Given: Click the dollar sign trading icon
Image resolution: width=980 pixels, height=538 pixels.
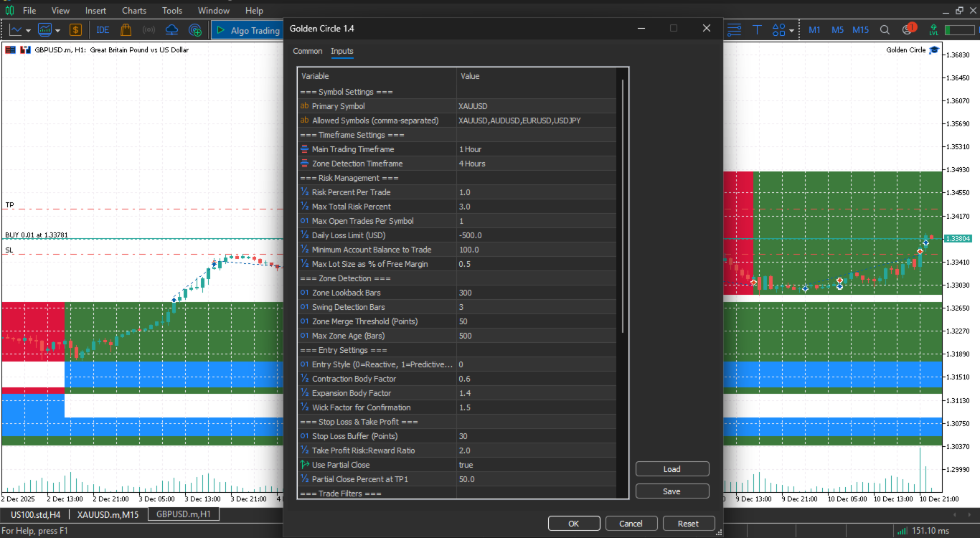Looking at the screenshot, I should tap(75, 30).
